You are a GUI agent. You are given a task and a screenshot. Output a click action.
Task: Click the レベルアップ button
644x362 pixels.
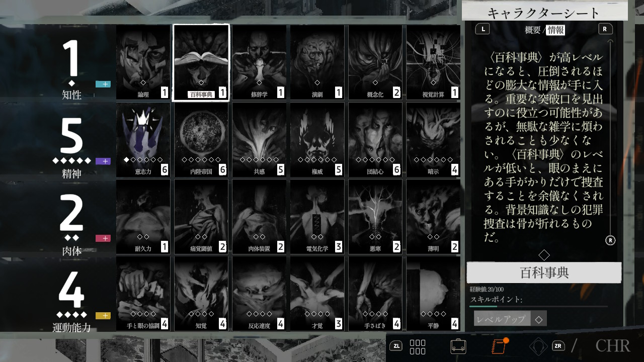point(510,319)
